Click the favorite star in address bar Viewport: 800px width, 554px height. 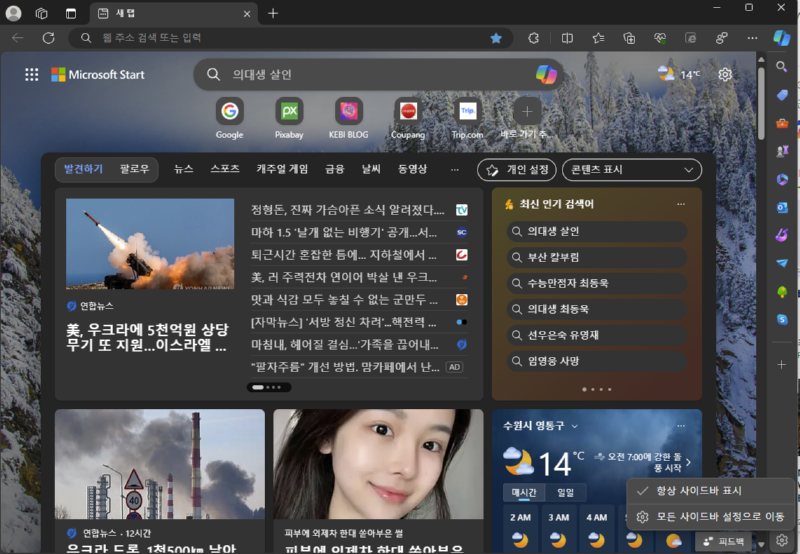point(496,38)
